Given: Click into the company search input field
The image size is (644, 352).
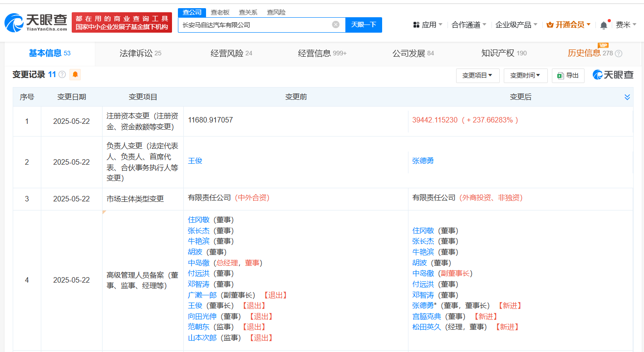Looking at the screenshot, I should click(254, 25).
